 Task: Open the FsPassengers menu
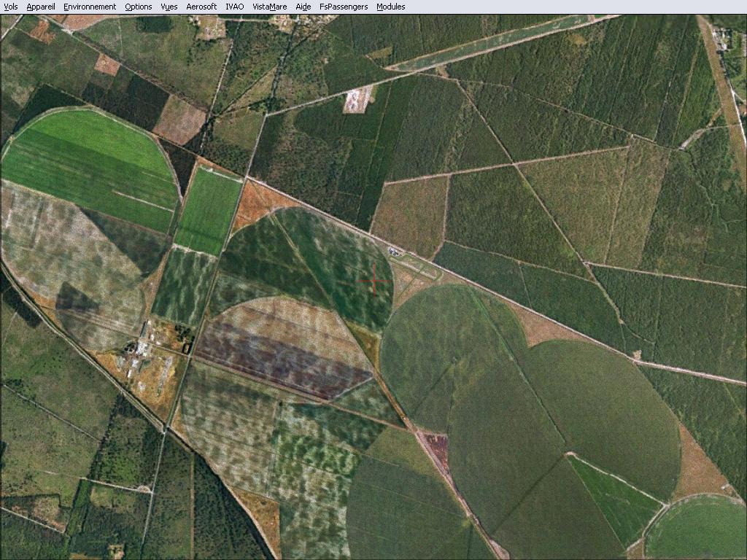(344, 7)
